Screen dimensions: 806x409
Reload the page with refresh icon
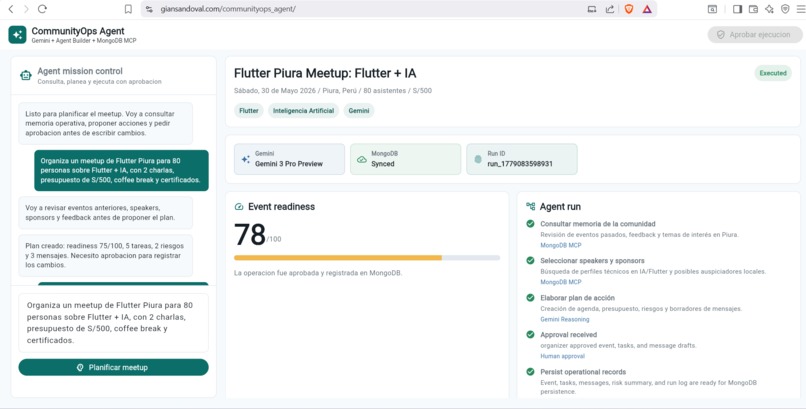click(43, 9)
